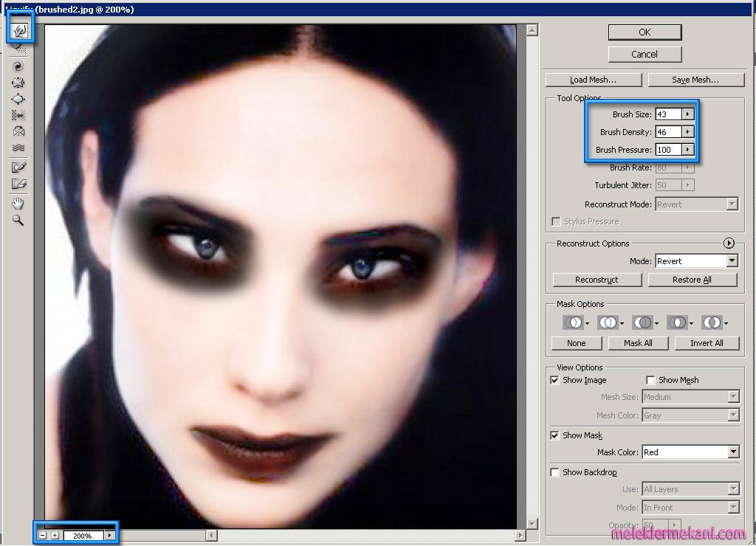
Task: Select the Reconstruct tool
Action: [20, 49]
